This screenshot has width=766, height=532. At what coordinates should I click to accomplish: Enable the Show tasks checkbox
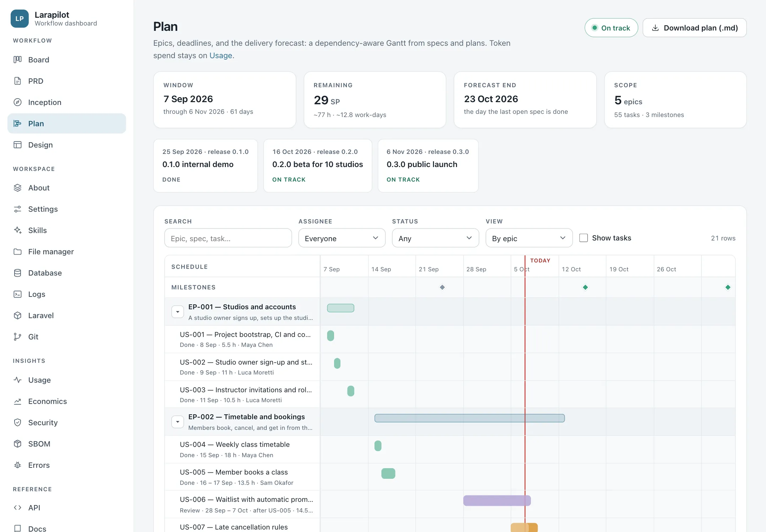click(x=583, y=238)
